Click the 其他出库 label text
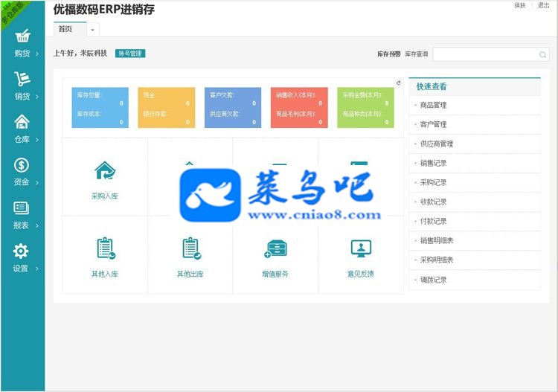 pyautogui.click(x=190, y=274)
